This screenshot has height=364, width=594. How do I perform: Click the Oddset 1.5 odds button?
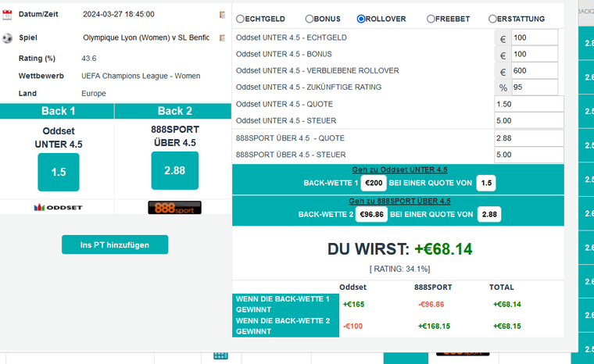pos(59,172)
